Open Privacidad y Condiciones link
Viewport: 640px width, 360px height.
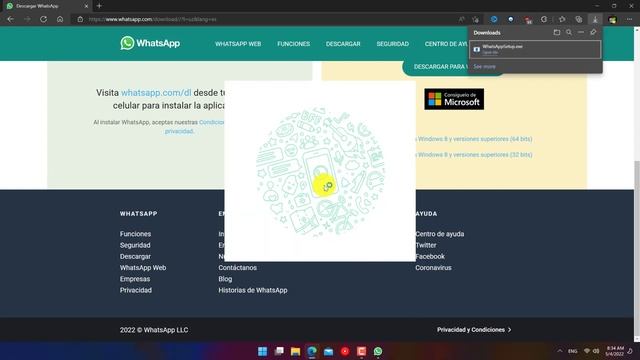pyautogui.click(x=474, y=330)
